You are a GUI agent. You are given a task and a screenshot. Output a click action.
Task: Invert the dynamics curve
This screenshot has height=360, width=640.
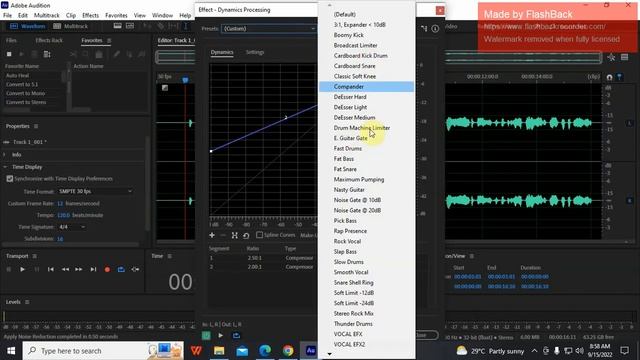pyautogui.click(x=234, y=236)
